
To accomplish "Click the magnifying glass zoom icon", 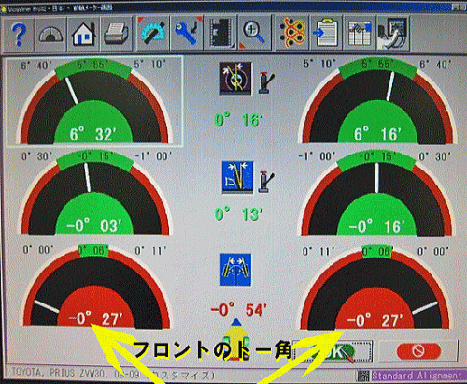I will coord(254,34).
